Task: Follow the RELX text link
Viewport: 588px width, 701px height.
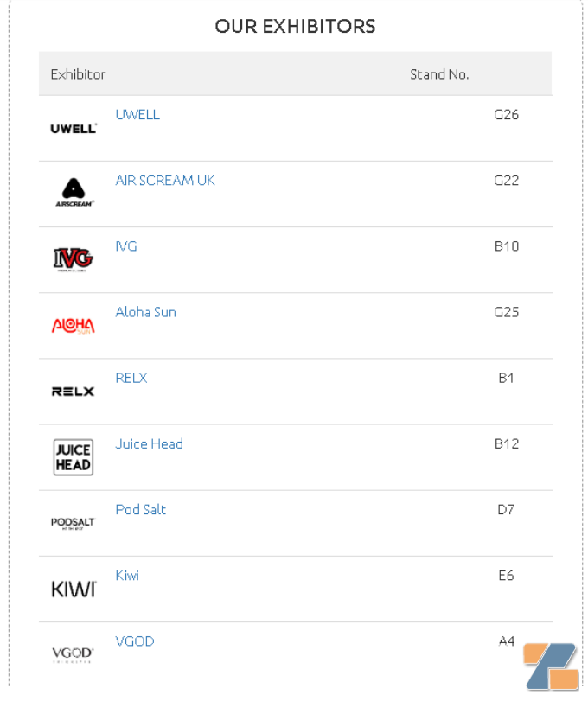Action: (x=131, y=378)
